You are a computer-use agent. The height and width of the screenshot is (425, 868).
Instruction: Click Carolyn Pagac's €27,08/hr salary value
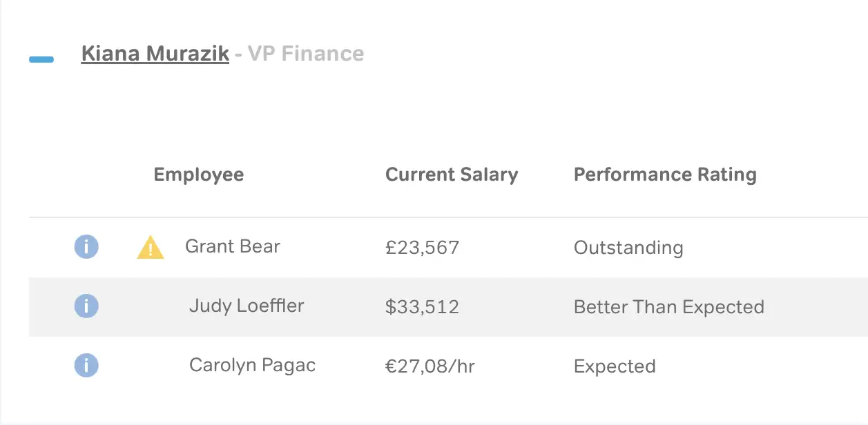(x=430, y=366)
